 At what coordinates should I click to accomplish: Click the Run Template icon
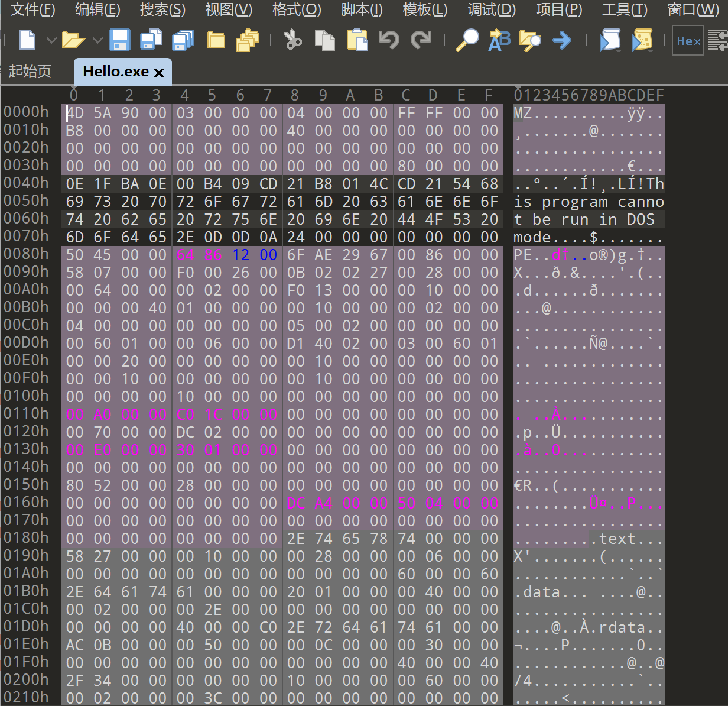pos(642,40)
